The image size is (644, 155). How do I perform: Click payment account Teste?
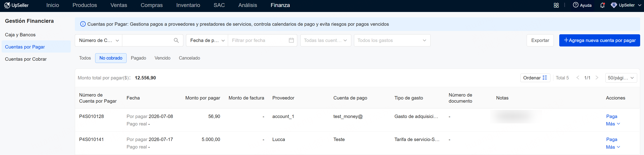tap(339, 139)
